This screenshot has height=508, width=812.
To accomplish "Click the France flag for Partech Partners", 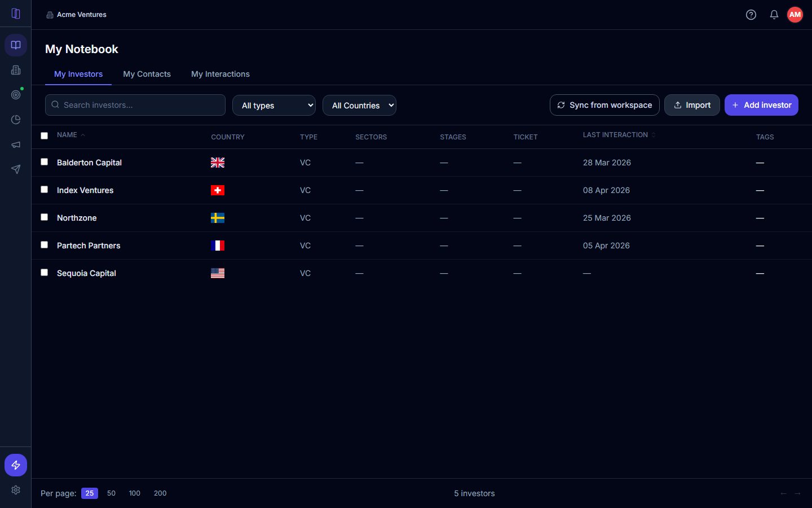I will tap(218, 246).
